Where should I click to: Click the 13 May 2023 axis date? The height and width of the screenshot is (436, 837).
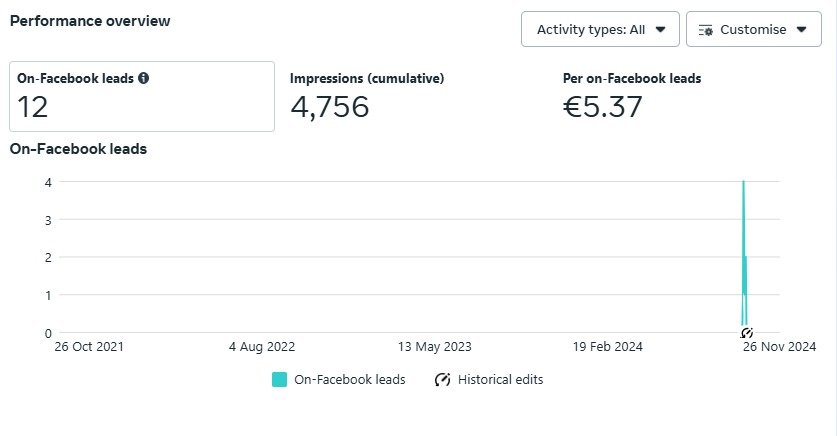click(435, 347)
